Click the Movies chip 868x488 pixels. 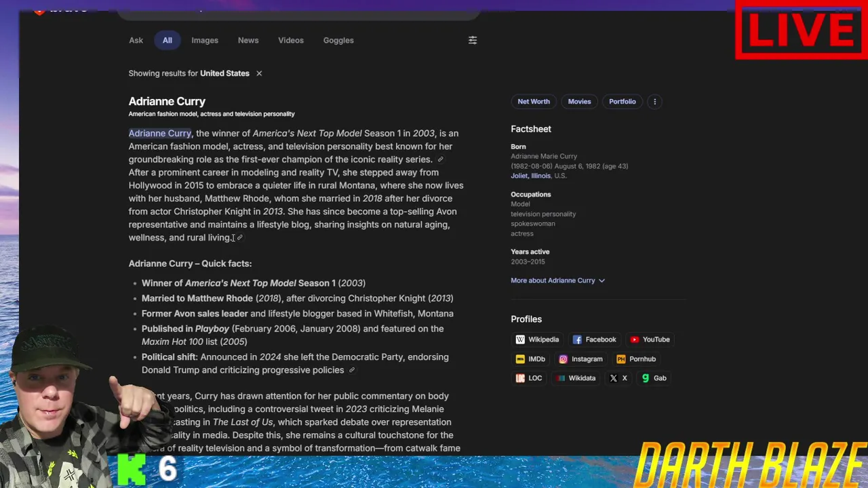click(579, 102)
